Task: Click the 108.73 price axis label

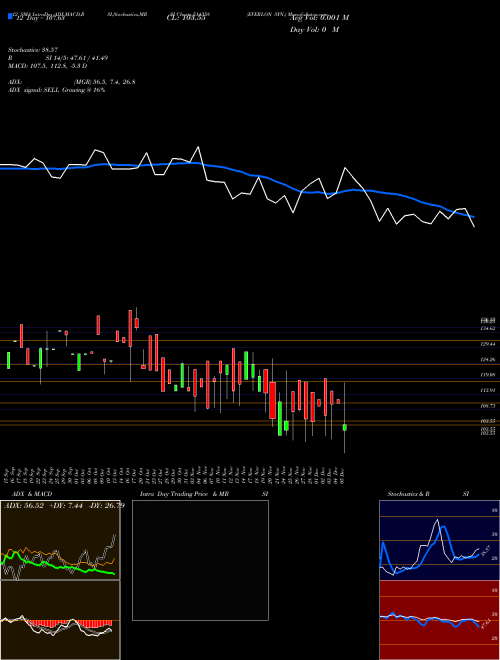Action: click(488, 406)
